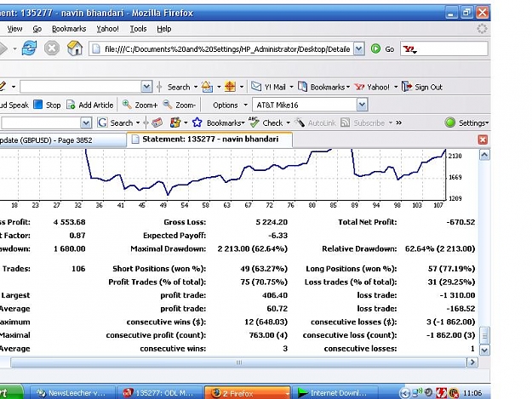Screen dimensions: 532x399
Task: Close the current tab with red X
Action: coord(483,140)
